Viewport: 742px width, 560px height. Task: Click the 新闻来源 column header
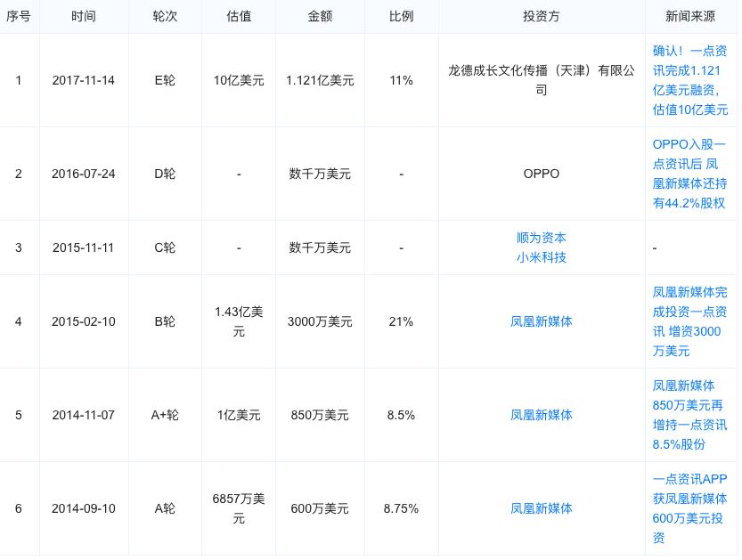(x=690, y=17)
